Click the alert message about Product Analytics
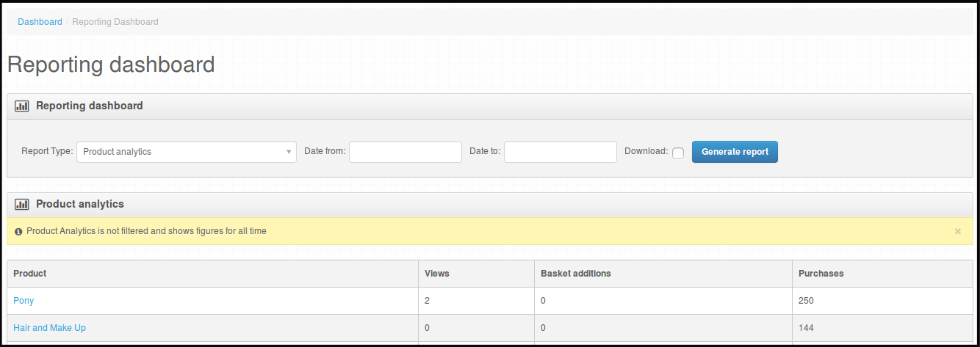Screen dimensions: 980x347 [146, 231]
